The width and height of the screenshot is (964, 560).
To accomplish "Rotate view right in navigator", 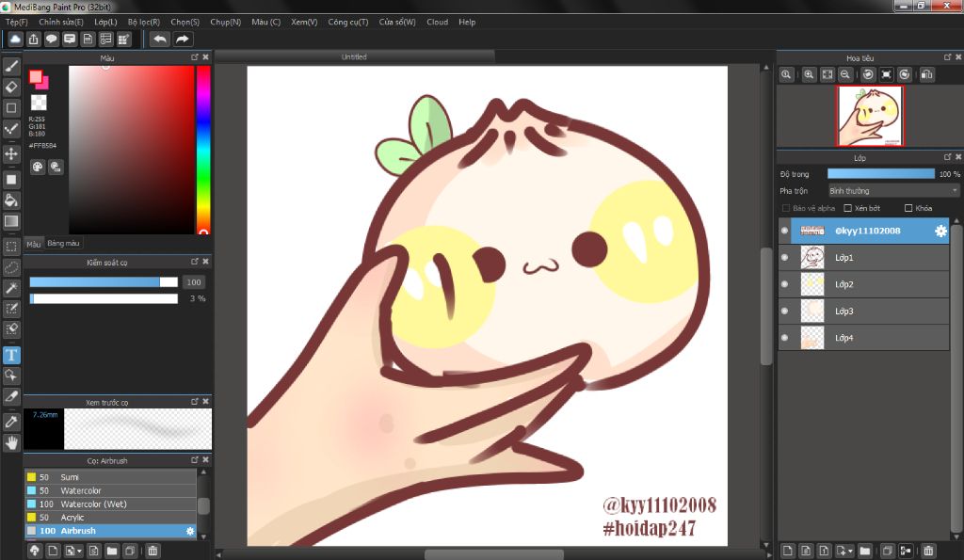I will coord(905,74).
